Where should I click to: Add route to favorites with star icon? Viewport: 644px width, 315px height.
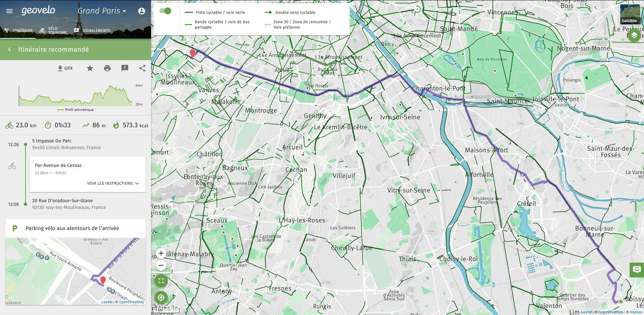90,68
